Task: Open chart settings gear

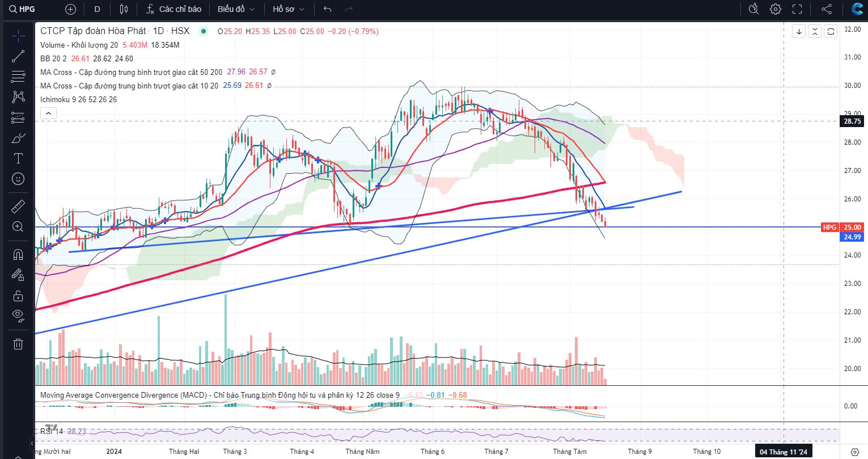Action: click(x=776, y=9)
